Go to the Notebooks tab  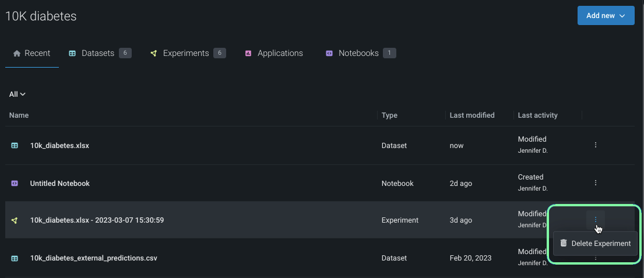[358, 53]
